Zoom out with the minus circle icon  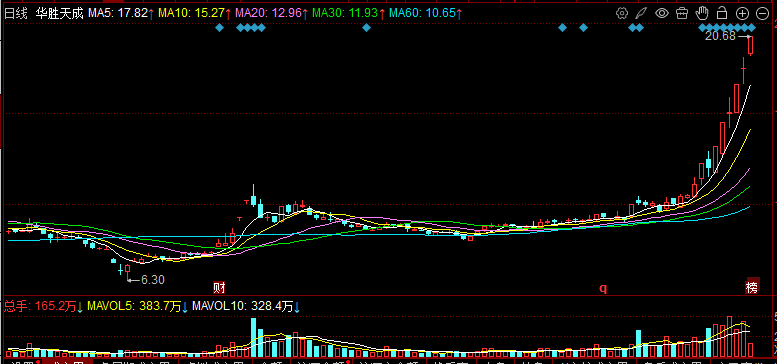pos(762,13)
